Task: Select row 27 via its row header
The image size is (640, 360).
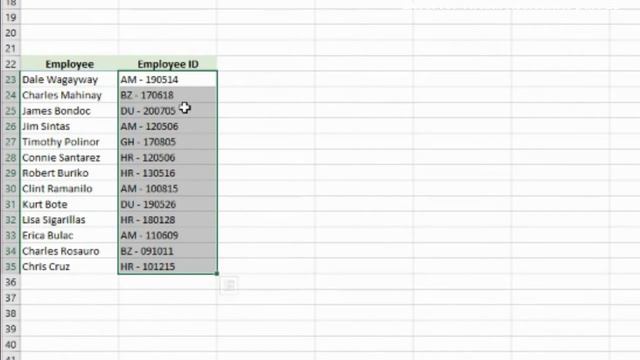Action: (11, 142)
